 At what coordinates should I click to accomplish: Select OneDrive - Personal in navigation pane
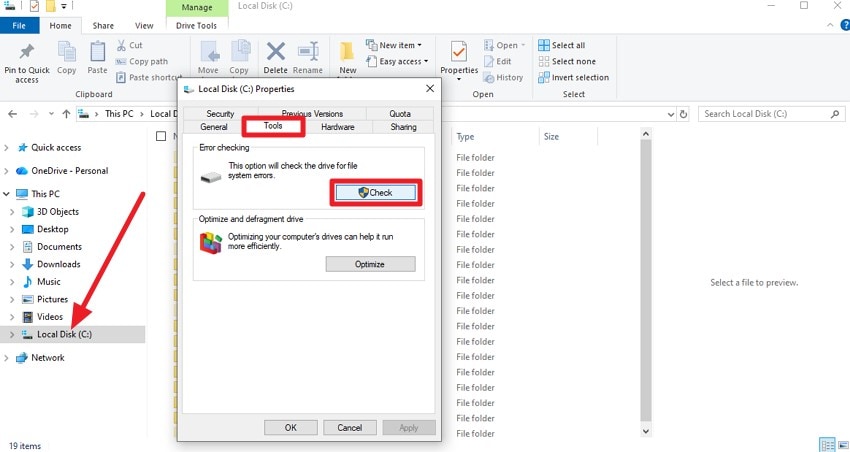tap(69, 171)
